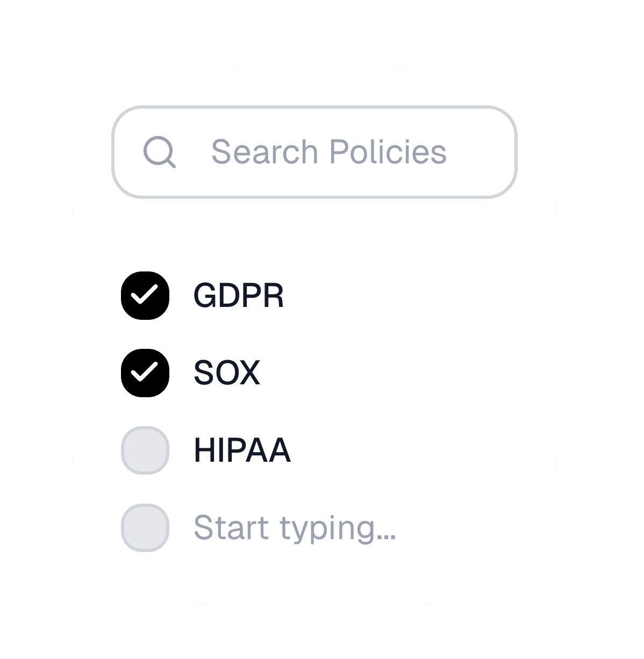Click the HIPAA label text
This screenshot has height=659, width=644.
[241, 450]
